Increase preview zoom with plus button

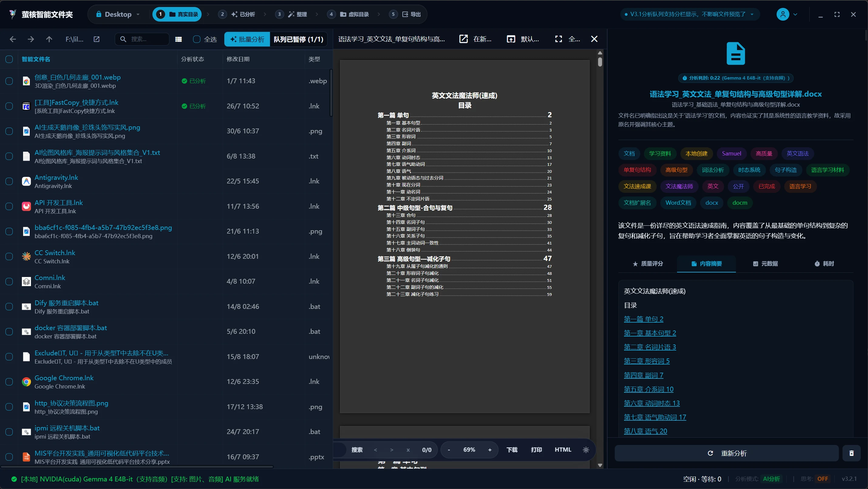tap(490, 450)
